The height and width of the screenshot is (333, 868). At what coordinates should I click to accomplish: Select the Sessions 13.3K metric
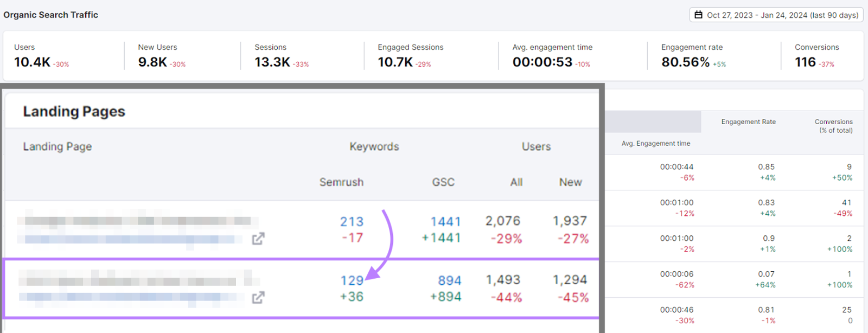[x=272, y=62]
